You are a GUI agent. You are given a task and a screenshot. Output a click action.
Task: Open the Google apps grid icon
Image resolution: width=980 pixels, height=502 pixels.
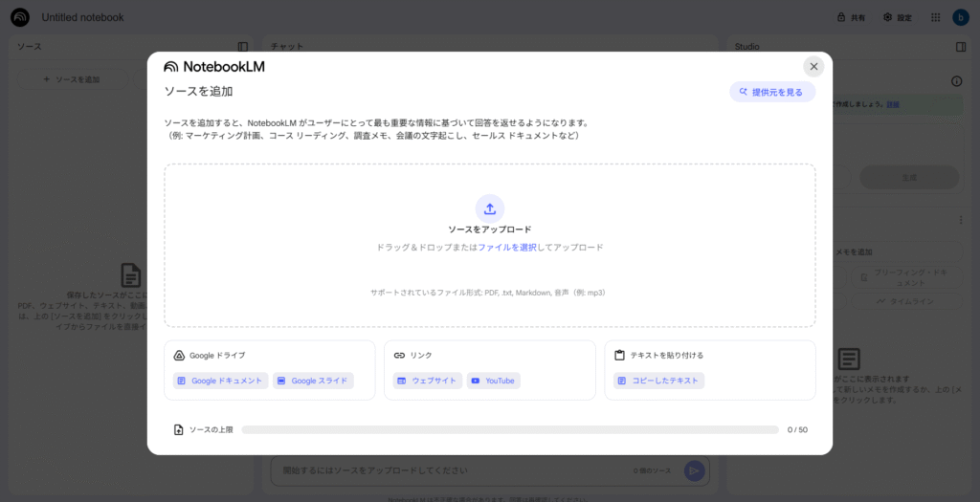(x=935, y=17)
